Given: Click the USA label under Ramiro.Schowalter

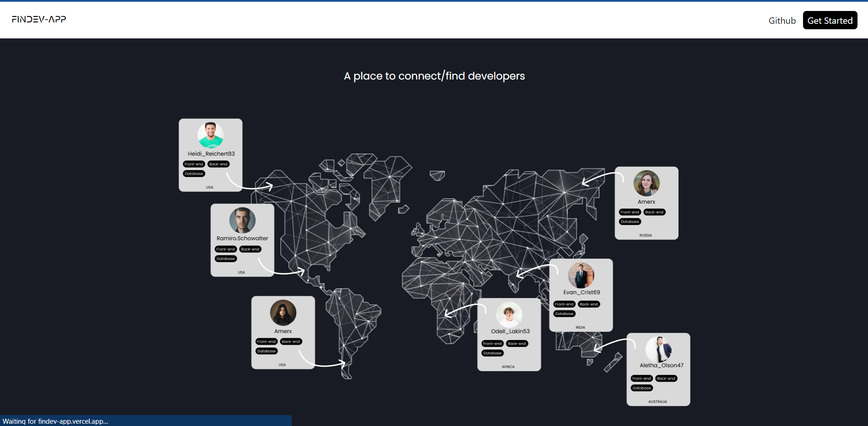Looking at the screenshot, I should (x=242, y=272).
